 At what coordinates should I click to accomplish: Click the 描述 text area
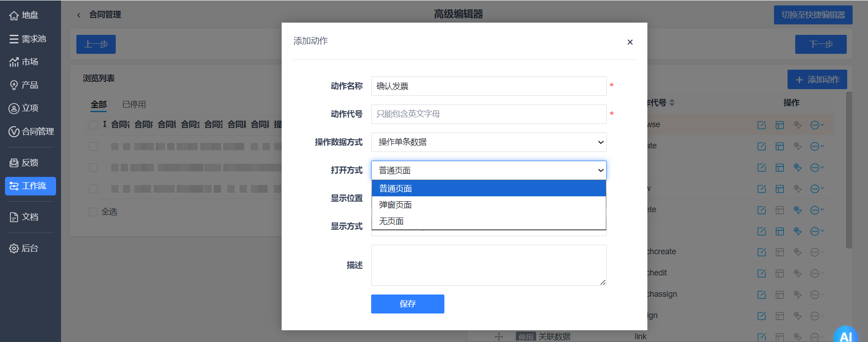click(x=488, y=265)
